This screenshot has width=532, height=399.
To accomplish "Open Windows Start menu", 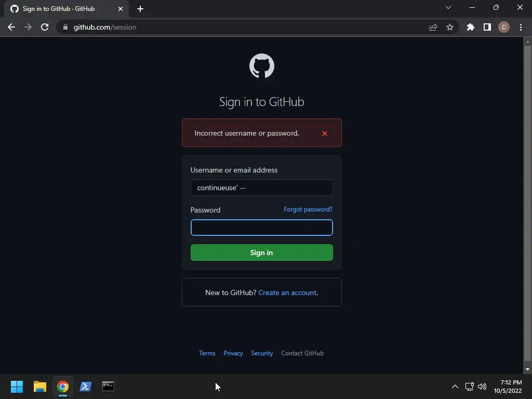I will (17, 387).
